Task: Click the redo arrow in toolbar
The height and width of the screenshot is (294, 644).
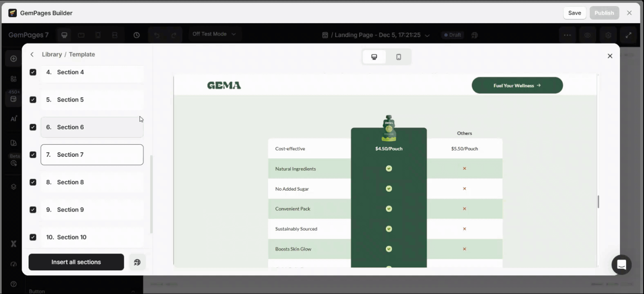Action: pyautogui.click(x=174, y=35)
